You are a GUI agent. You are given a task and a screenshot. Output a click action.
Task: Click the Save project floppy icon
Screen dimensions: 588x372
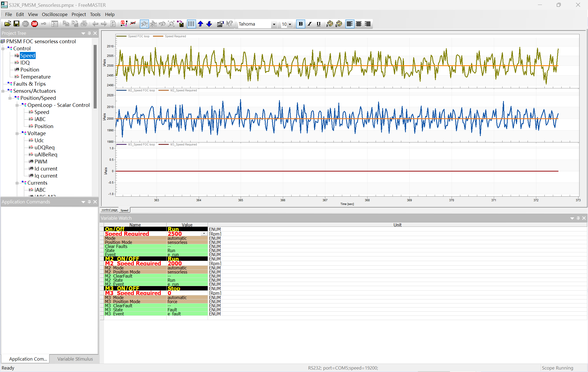click(x=16, y=24)
